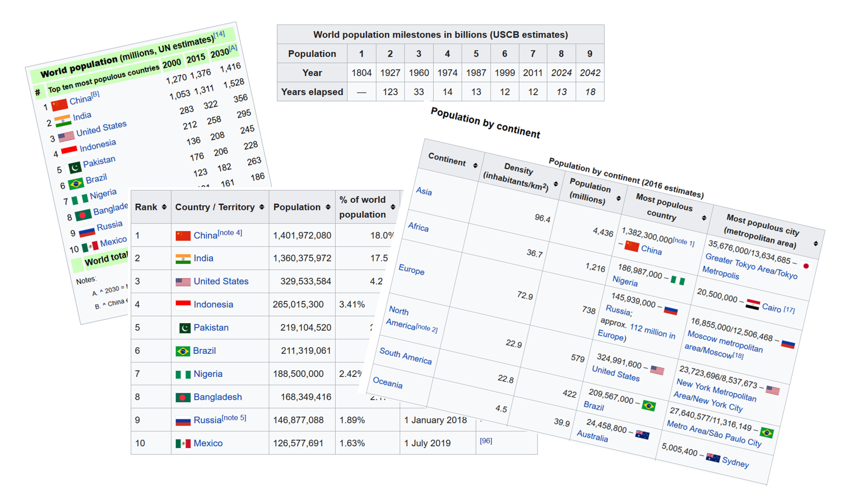This screenshot has height=504, width=854.
Task: Open citation [96] in the Mexico row
Action: click(x=486, y=441)
